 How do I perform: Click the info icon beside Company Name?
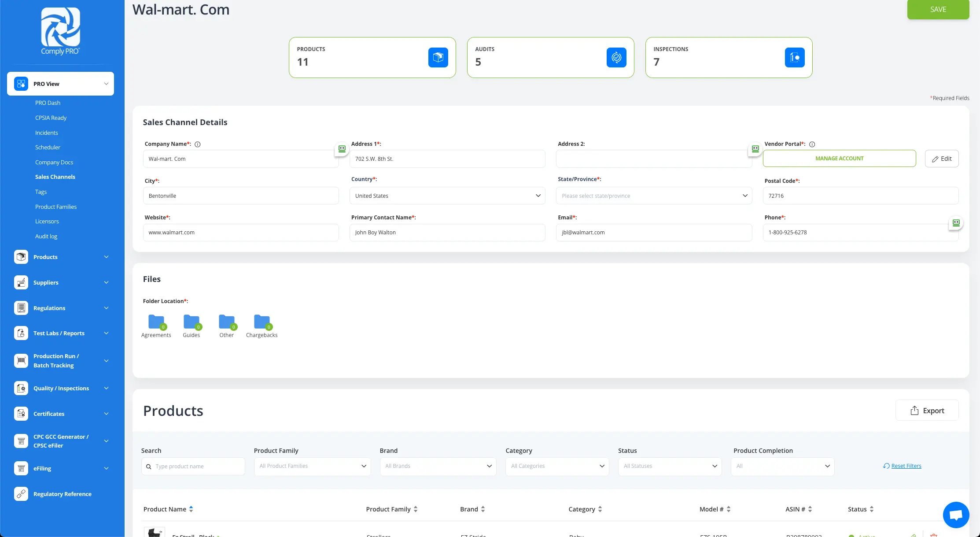[x=198, y=144]
